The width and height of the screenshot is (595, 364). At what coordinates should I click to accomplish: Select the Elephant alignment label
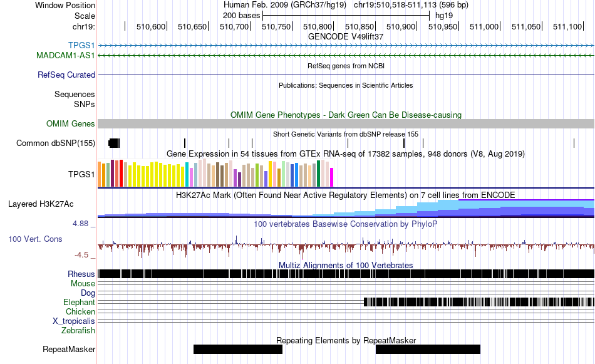click(x=79, y=302)
